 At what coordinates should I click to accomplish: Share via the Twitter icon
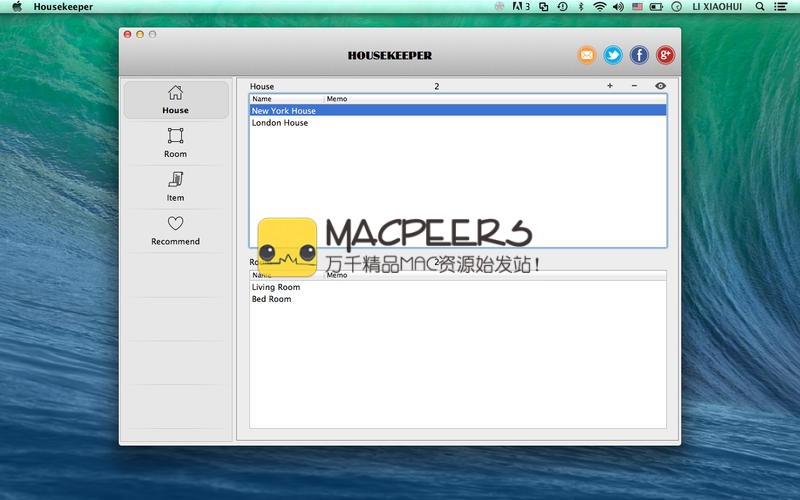613,55
